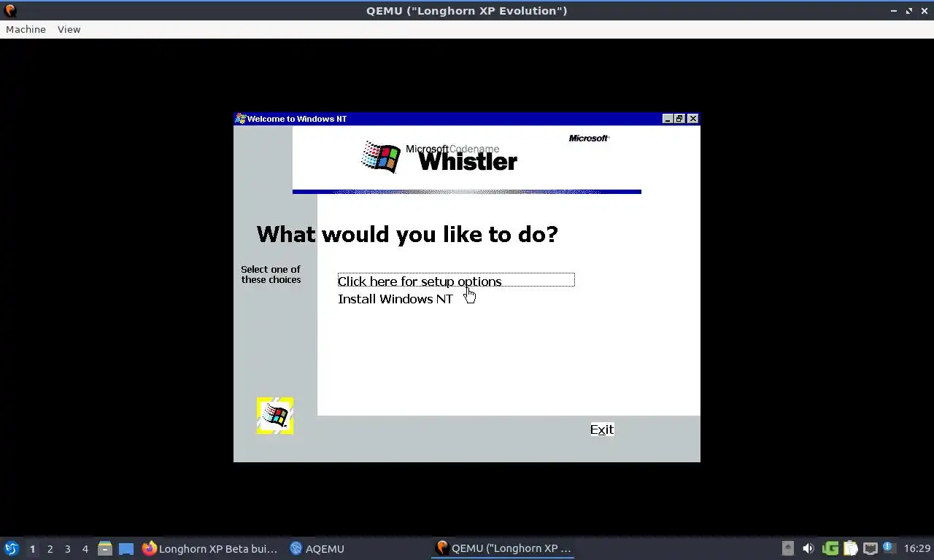Minimize the QEMU host window
This screenshot has height=560, width=934.
tap(894, 10)
